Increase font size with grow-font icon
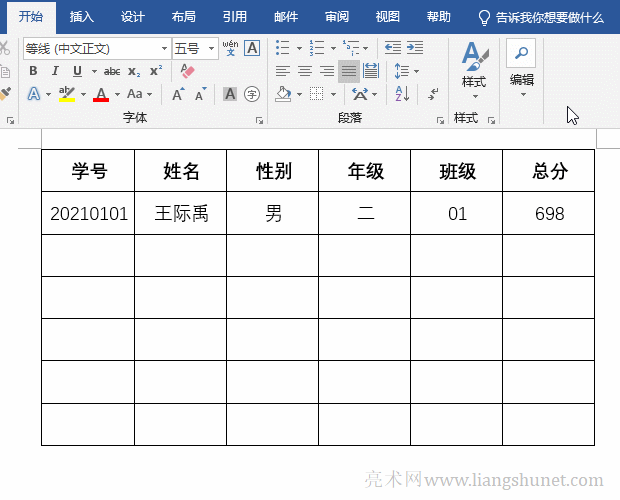Image resolution: width=620 pixels, height=500 pixels. pyautogui.click(x=179, y=94)
